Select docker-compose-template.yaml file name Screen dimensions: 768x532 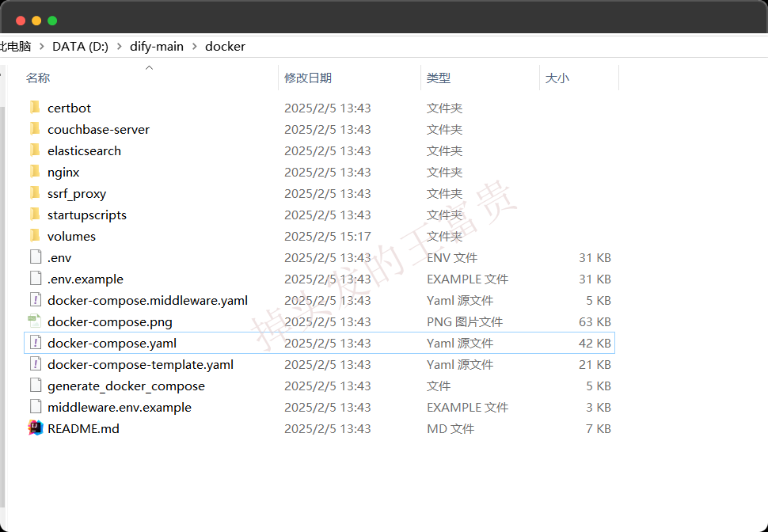140,364
